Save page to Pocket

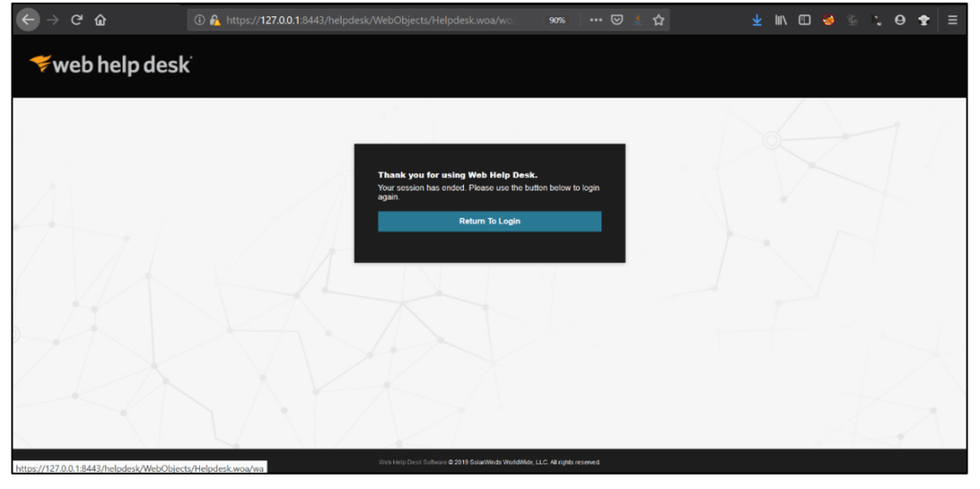pos(616,20)
